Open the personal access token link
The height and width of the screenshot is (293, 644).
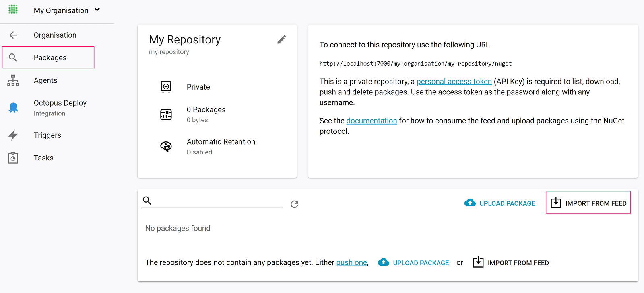coord(454,81)
